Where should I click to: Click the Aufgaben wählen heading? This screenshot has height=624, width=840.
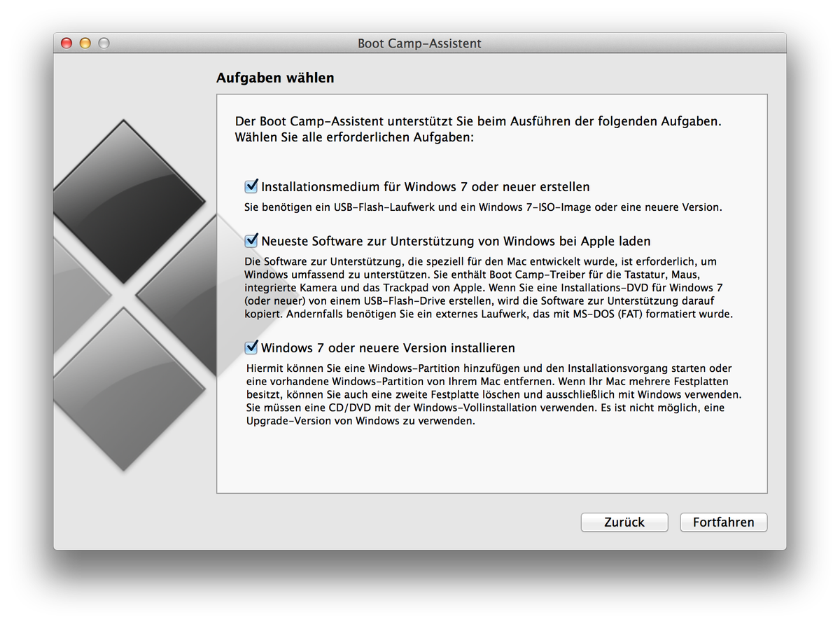275,78
